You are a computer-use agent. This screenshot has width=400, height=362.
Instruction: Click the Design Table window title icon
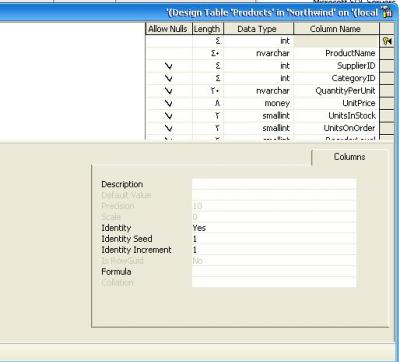point(387,13)
